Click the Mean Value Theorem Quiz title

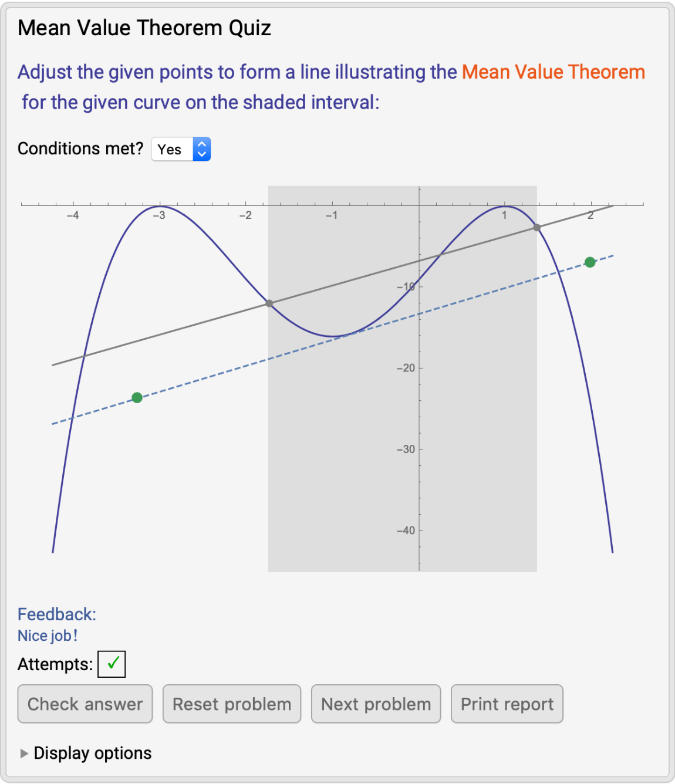(x=144, y=28)
